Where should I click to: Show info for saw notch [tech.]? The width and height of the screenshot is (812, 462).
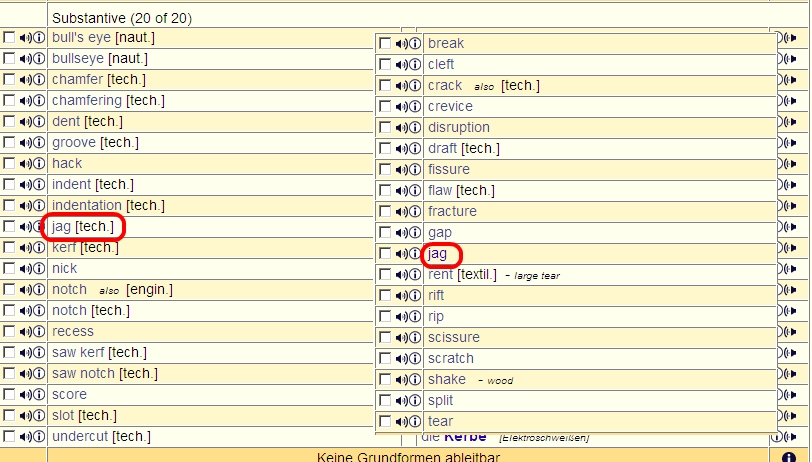click(x=39, y=373)
